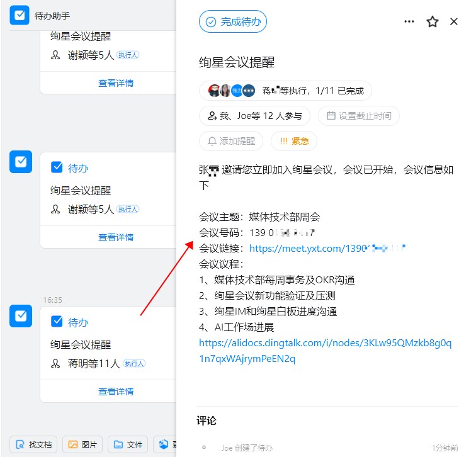Open the alidocs.dingtalk.com document link
This screenshot has width=476, height=457.
325,351
